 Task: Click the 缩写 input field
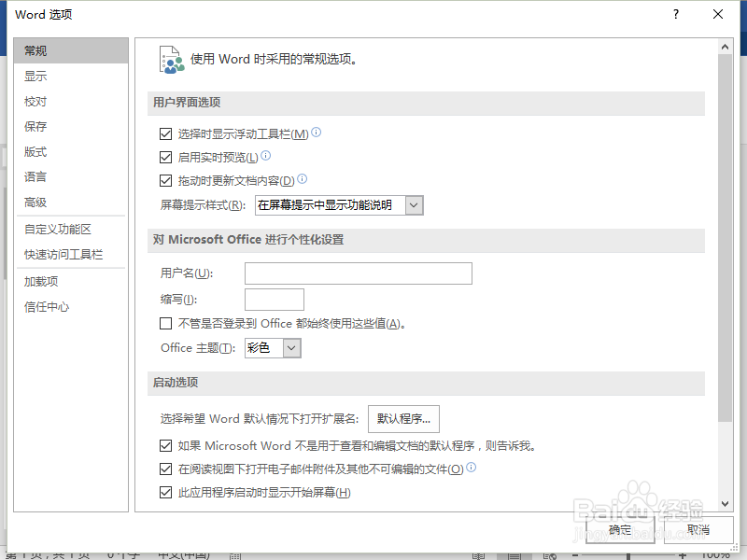click(x=275, y=300)
